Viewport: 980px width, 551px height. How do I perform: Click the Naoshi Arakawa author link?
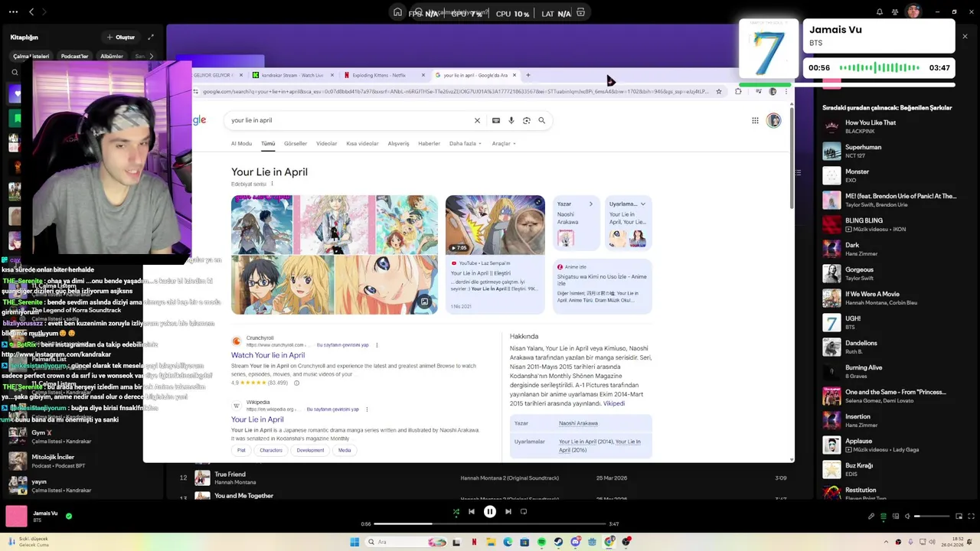click(x=578, y=423)
